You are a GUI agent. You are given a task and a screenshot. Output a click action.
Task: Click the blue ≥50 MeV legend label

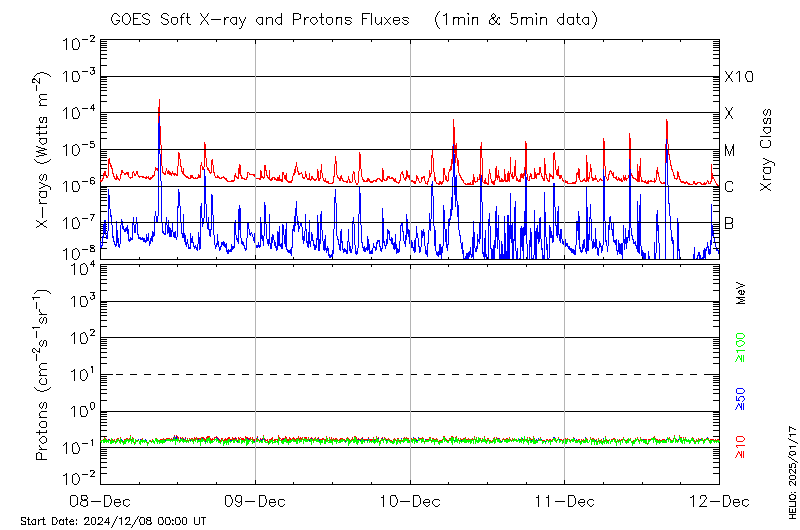coord(741,398)
